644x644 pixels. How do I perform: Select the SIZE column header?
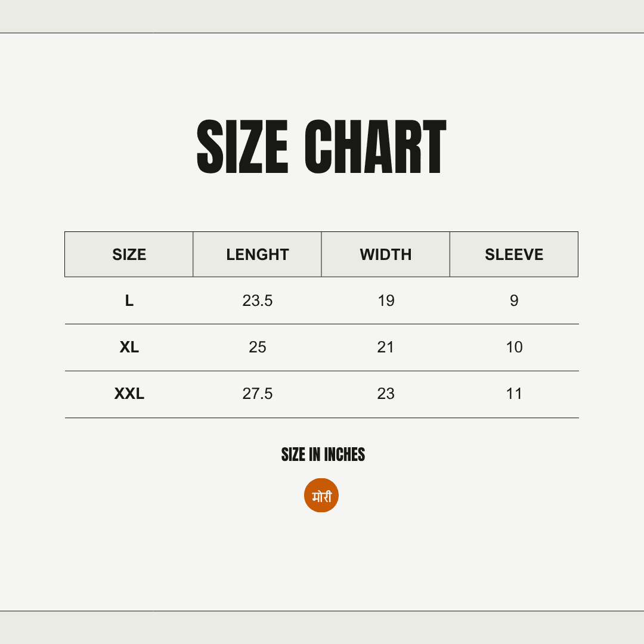pos(129,255)
